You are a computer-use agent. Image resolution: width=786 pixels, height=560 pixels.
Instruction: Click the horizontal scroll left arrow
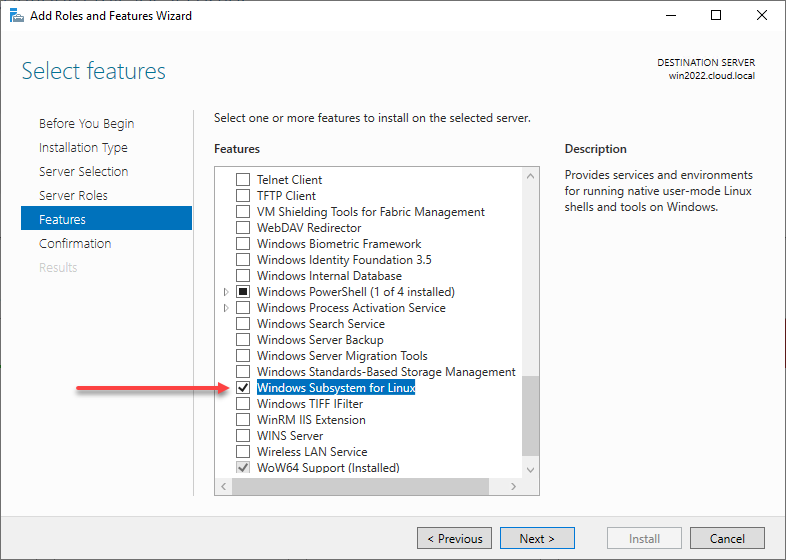point(224,486)
